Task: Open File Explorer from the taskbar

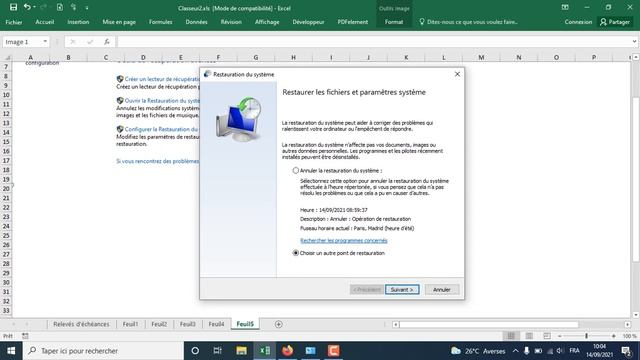Action: (x=241, y=351)
